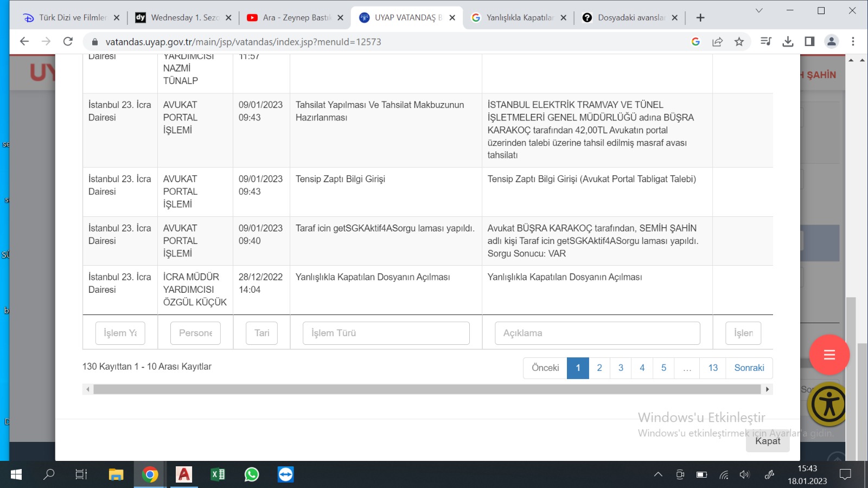Click the table horizontal scrollbar
This screenshot has height=488, width=868.
tap(427, 389)
